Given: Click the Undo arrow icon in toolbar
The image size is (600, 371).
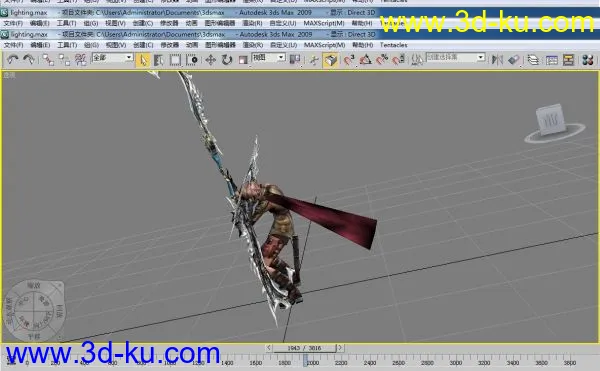Looking at the screenshot, I should pyautogui.click(x=13, y=60).
